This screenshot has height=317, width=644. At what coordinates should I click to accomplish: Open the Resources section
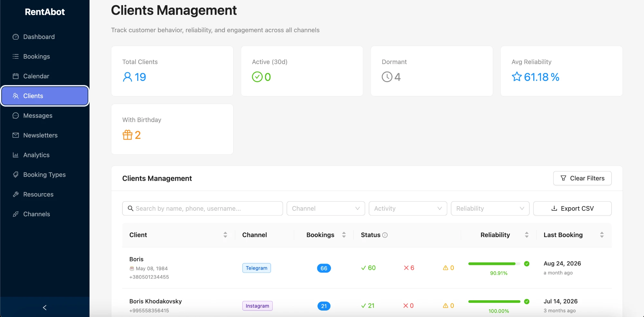pyautogui.click(x=45, y=194)
